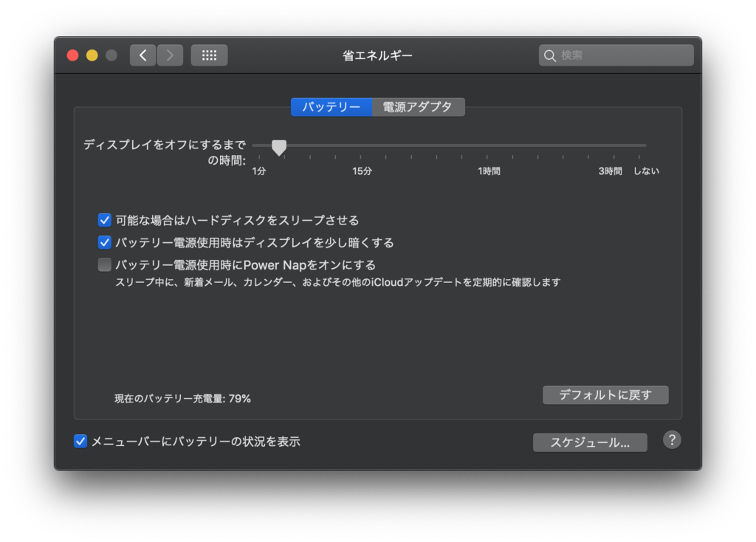Click the display-off time slider handle
Image resolution: width=756 pixels, height=542 pixels.
279,148
